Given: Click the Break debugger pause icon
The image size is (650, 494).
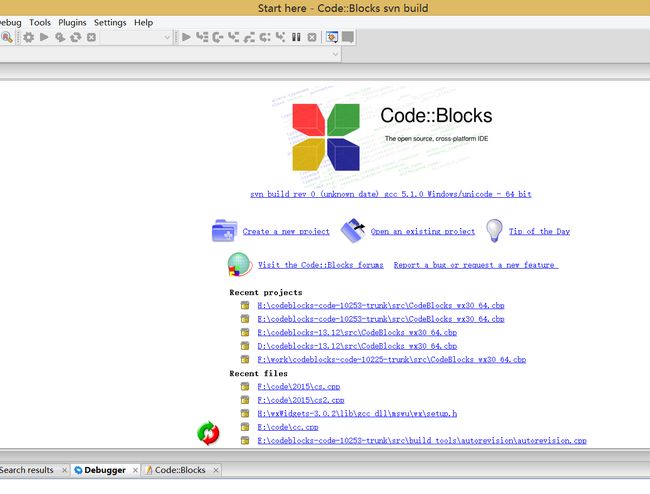Looking at the screenshot, I should point(296,37).
